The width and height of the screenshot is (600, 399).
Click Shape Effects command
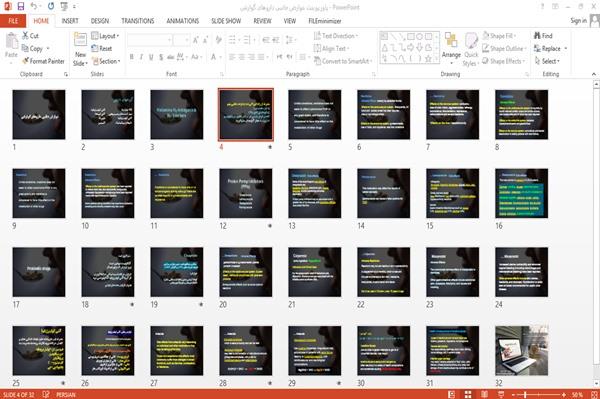tap(504, 61)
